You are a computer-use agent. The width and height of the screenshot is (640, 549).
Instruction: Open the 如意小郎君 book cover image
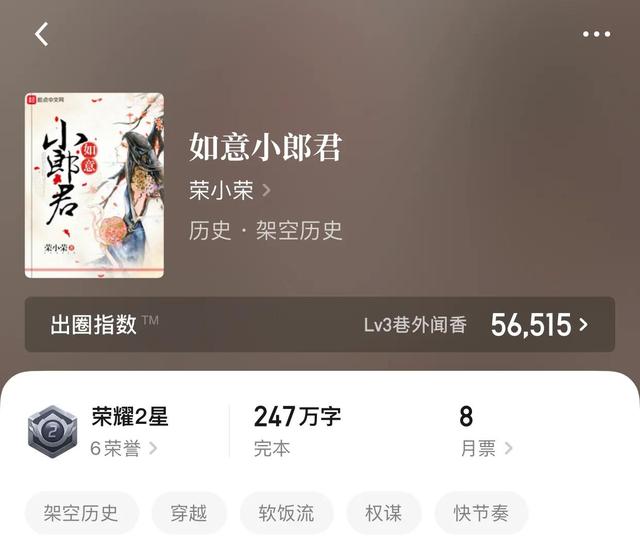pyautogui.click(x=94, y=185)
